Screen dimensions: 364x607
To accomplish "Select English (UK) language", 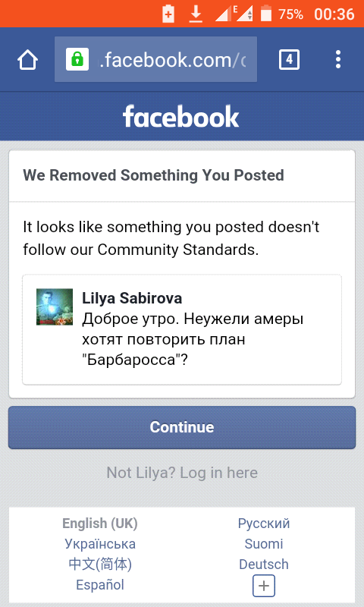I will [x=100, y=524].
